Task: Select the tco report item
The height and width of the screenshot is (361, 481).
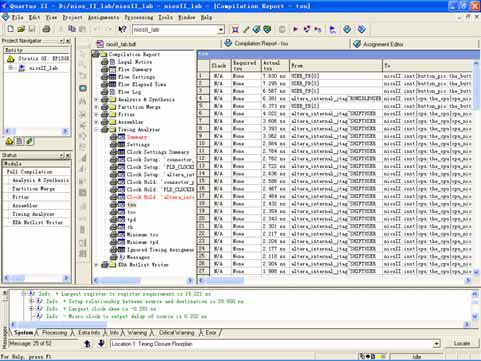Action: 131,212
